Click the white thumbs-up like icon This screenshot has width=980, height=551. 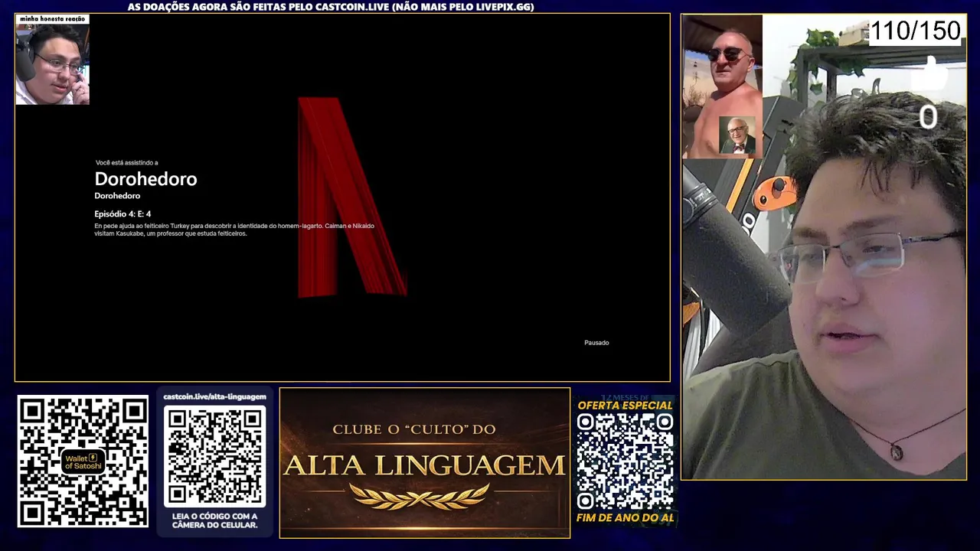[x=929, y=75]
